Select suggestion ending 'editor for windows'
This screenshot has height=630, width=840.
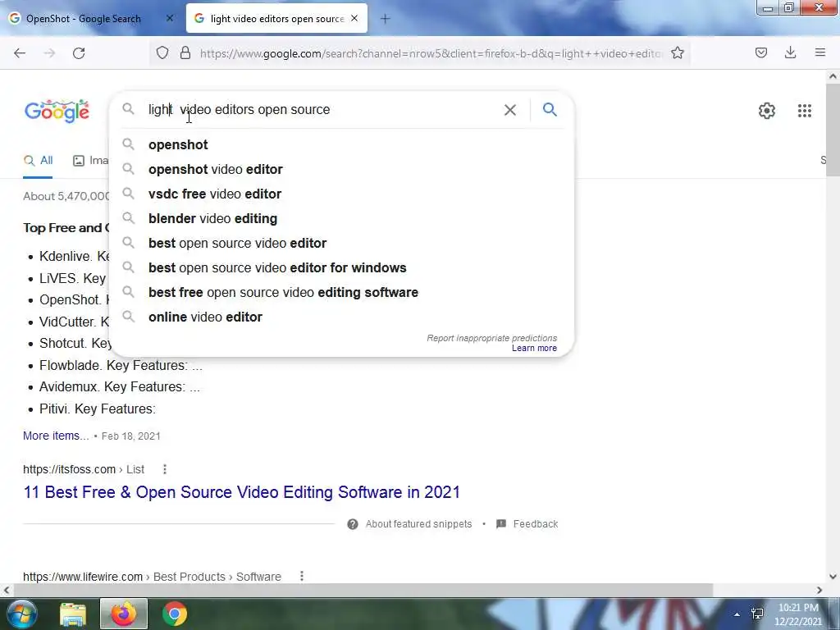(x=342, y=268)
